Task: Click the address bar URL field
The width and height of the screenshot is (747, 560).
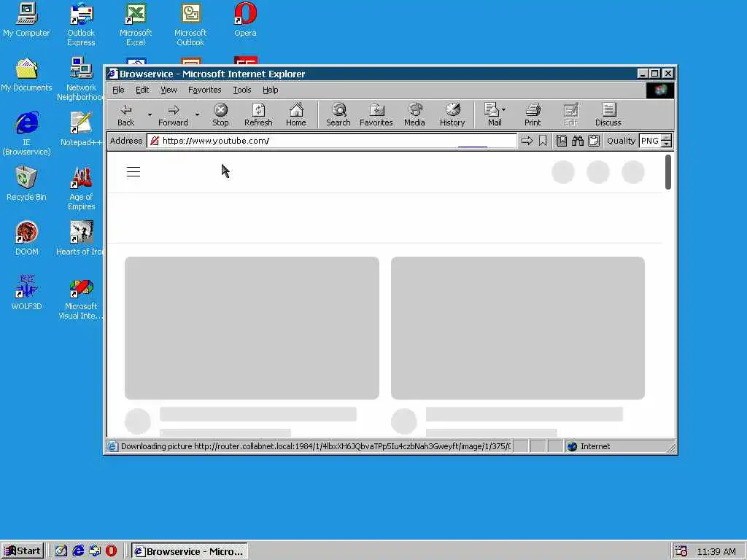Action: click(x=332, y=141)
